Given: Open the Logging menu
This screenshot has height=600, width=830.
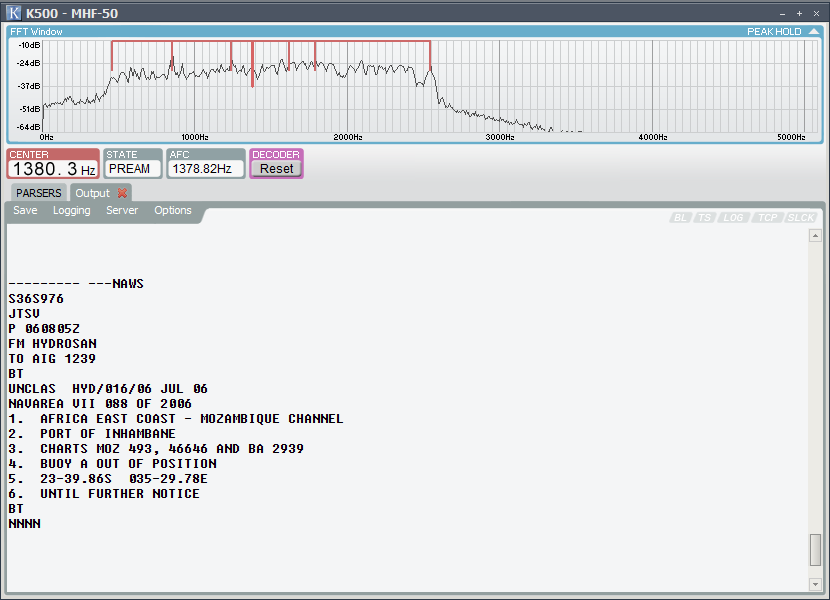Looking at the screenshot, I should 71,210.
